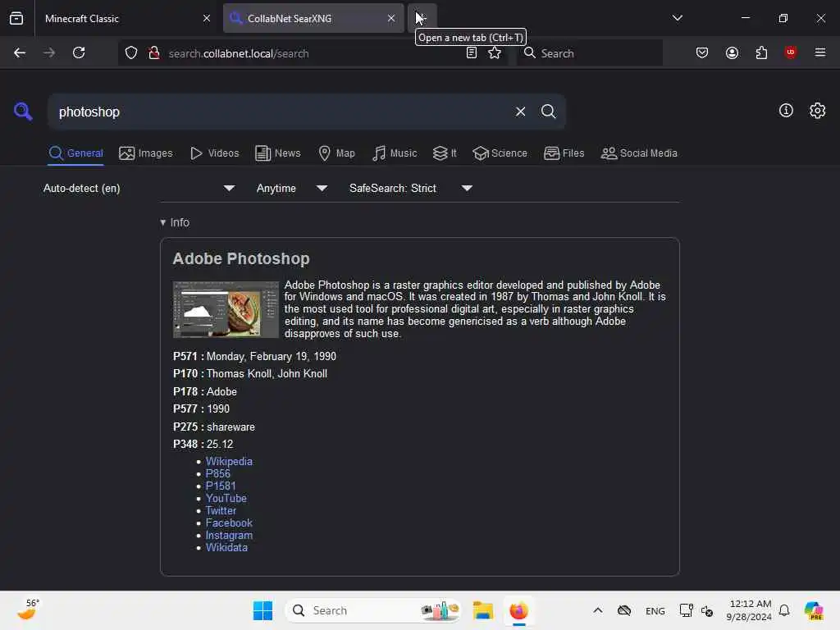Click the Windows taskbar Search box
Viewport: 840px width, 630px height.
[x=373, y=610]
